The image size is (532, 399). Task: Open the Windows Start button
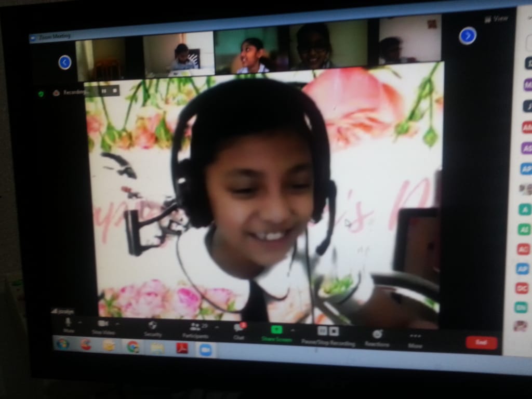62,344
